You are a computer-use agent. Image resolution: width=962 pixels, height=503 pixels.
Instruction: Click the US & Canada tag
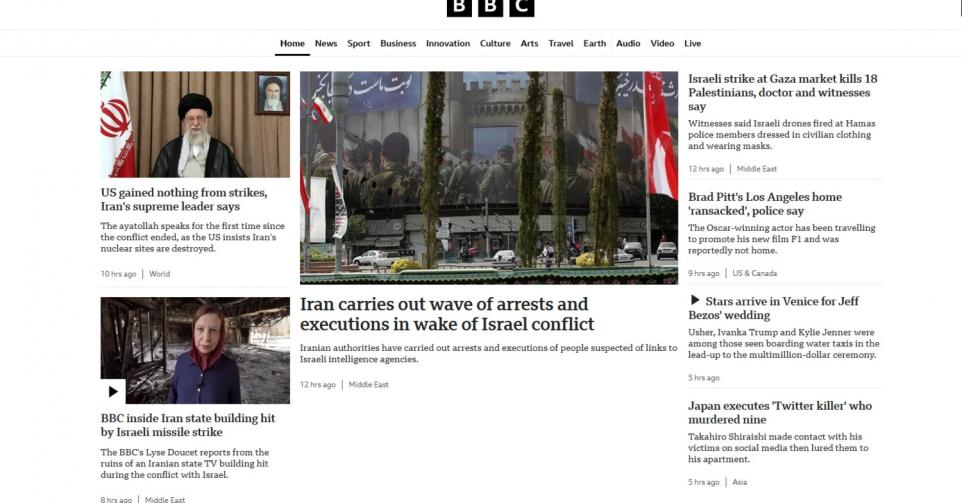point(755,273)
